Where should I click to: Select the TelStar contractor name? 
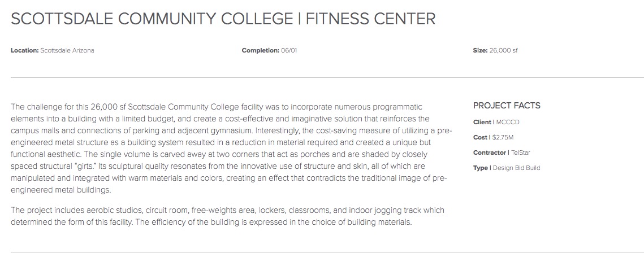point(521,152)
